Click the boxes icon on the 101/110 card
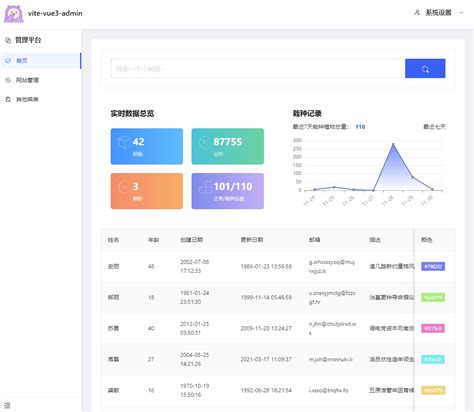474x412 pixels. coord(205,187)
